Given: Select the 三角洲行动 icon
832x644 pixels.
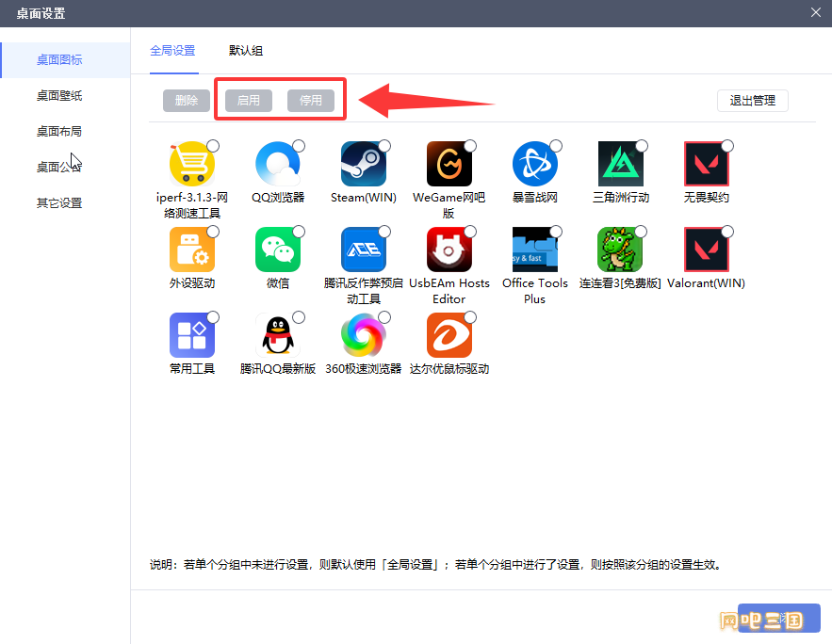Looking at the screenshot, I should point(621,164).
